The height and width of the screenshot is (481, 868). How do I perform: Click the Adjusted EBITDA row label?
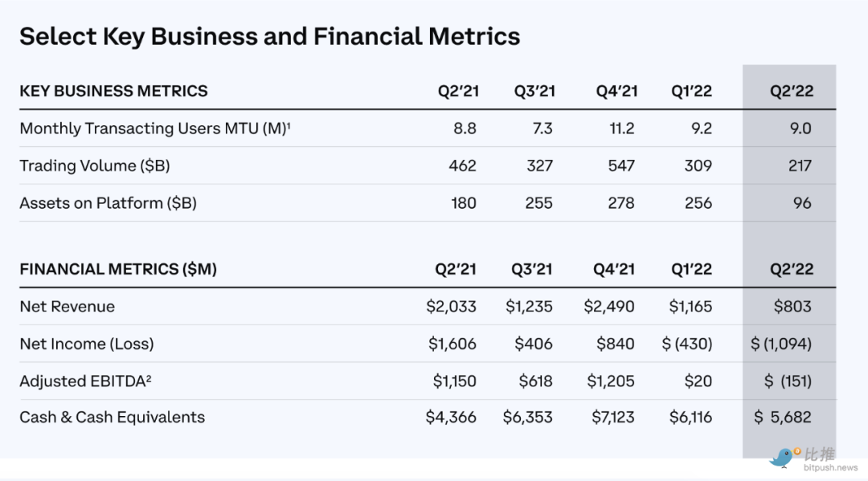(x=85, y=381)
